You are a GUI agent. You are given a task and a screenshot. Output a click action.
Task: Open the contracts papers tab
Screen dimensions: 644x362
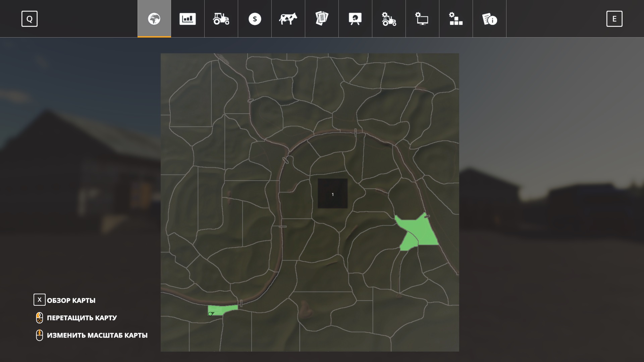point(322,19)
